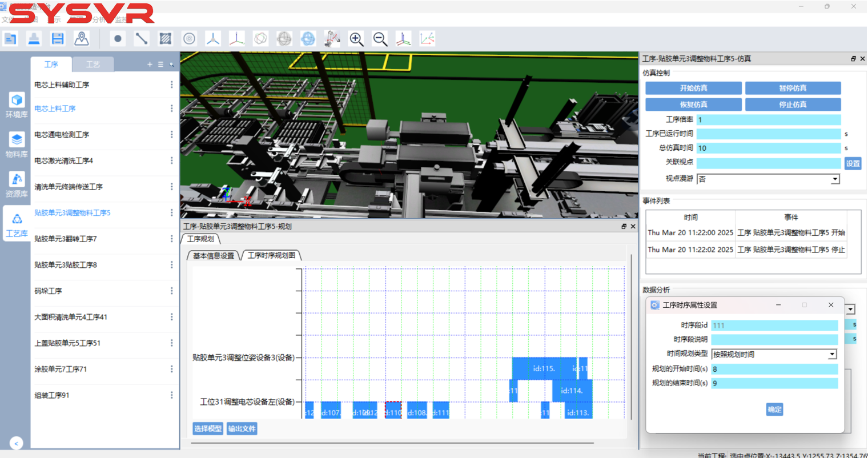Image resolution: width=868 pixels, height=458 pixels.
Task: Click the blue globe sphere icon
Action: pyautogui.click(x=308, y=39)
